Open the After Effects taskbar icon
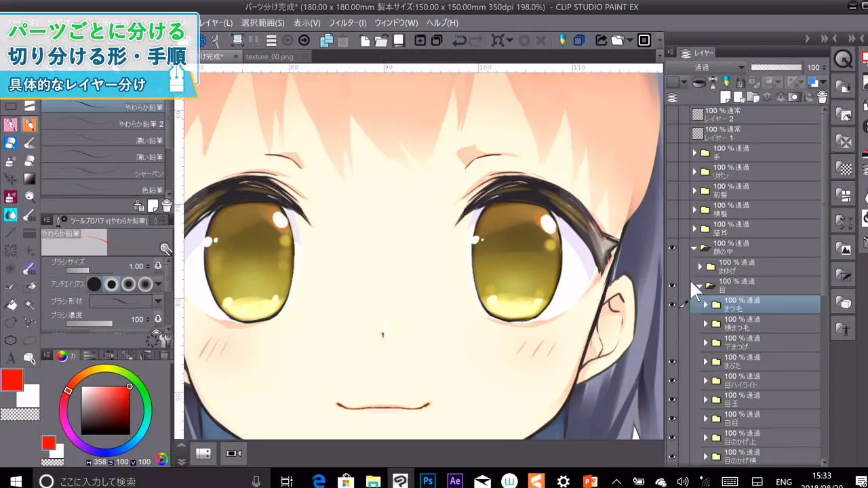868x488 pixels. coord(455,481)
